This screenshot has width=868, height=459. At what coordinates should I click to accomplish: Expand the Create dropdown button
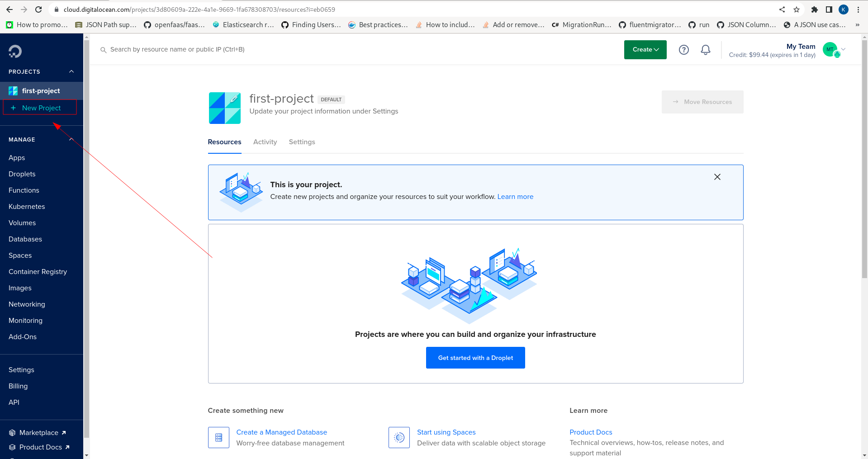pyautogui.click(x=645, y=50)
